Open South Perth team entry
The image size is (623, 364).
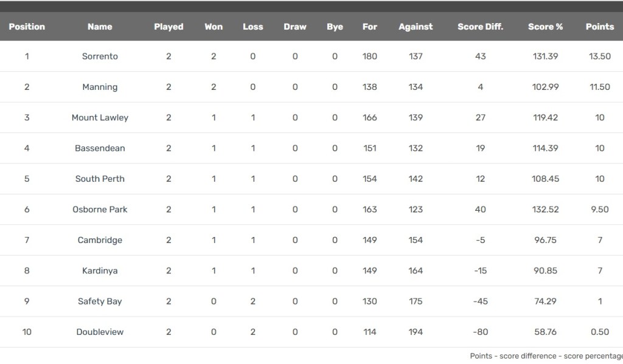(100, 179)
